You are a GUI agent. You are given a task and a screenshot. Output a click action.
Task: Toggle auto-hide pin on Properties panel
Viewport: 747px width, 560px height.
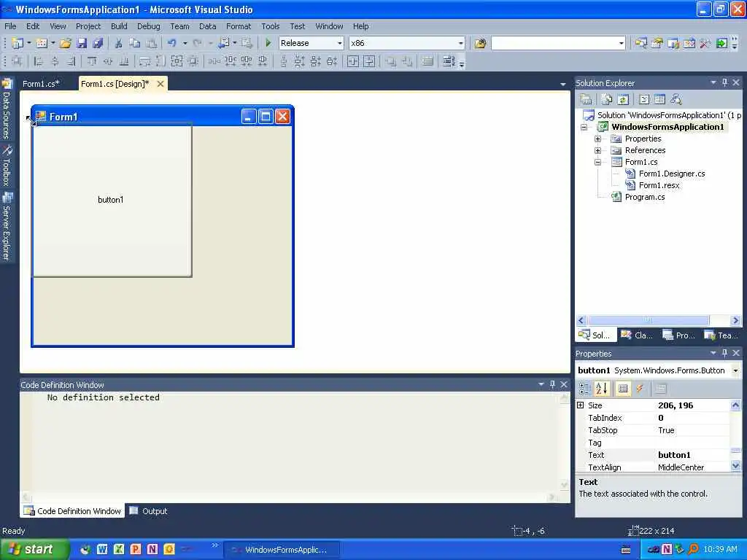click(725, 353)
